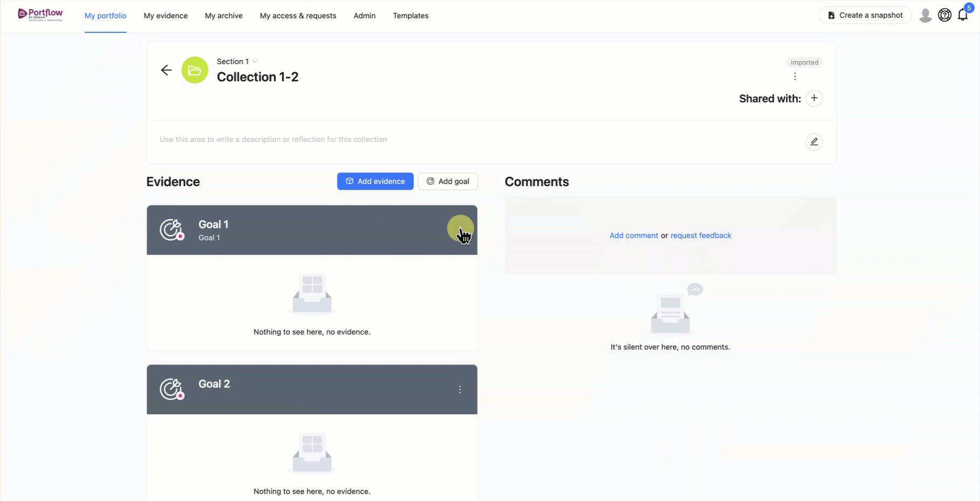Click the collection description placeholder text
980x501 pixels.
click(x=273, y=140)
